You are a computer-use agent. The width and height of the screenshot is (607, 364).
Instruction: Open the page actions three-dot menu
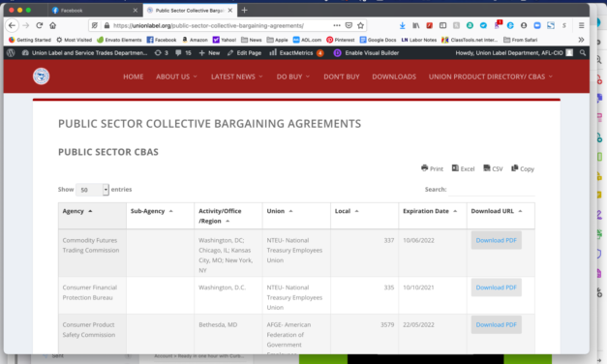[x=337, y=25]
